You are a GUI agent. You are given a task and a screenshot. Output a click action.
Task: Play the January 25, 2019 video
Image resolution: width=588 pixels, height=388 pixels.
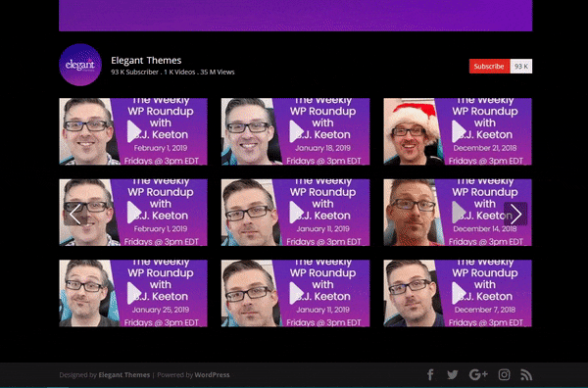[x=134, y=293]
